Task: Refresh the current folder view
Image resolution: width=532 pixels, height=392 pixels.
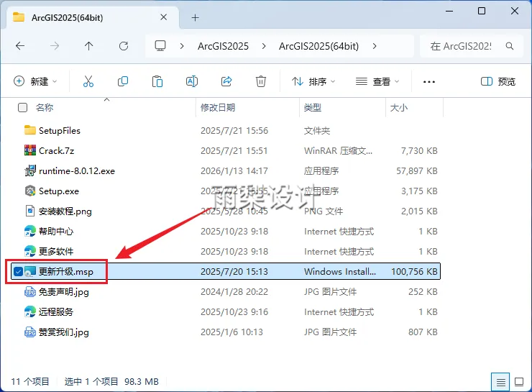Action: 124,46
